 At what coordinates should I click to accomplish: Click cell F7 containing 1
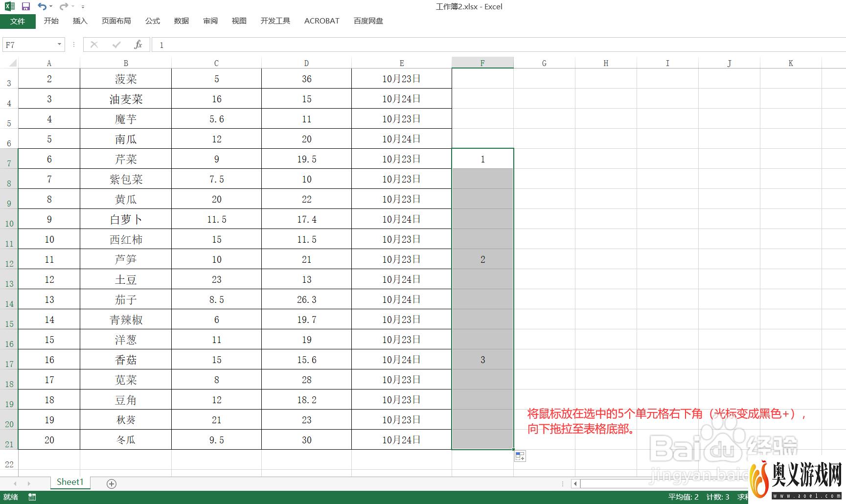pos(482,159)
